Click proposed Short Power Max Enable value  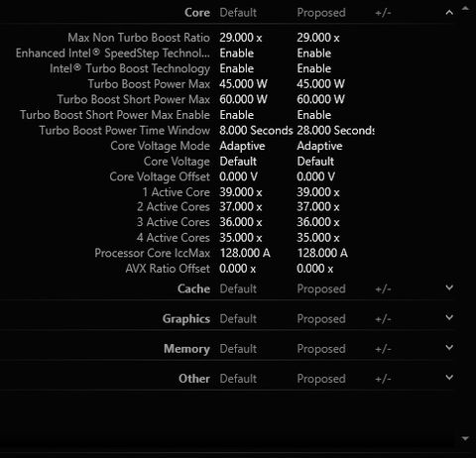click(314, 115)
